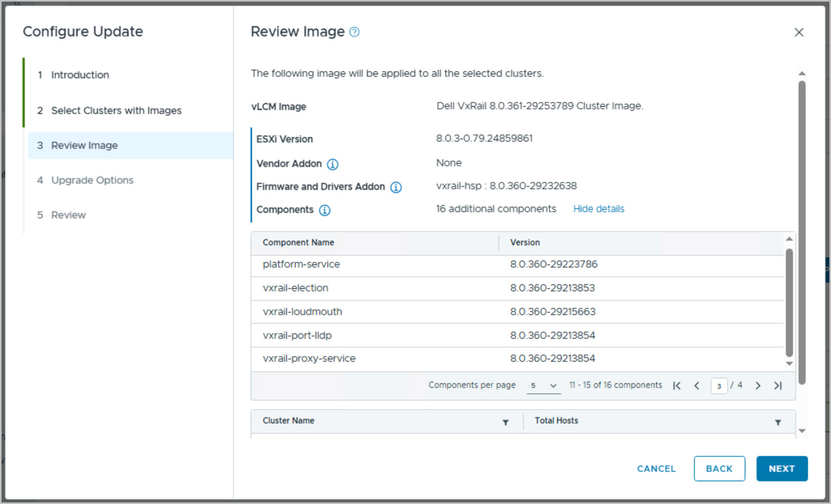Jump to last components page
The image size is (831, 504).
click(x=778, y=386)
